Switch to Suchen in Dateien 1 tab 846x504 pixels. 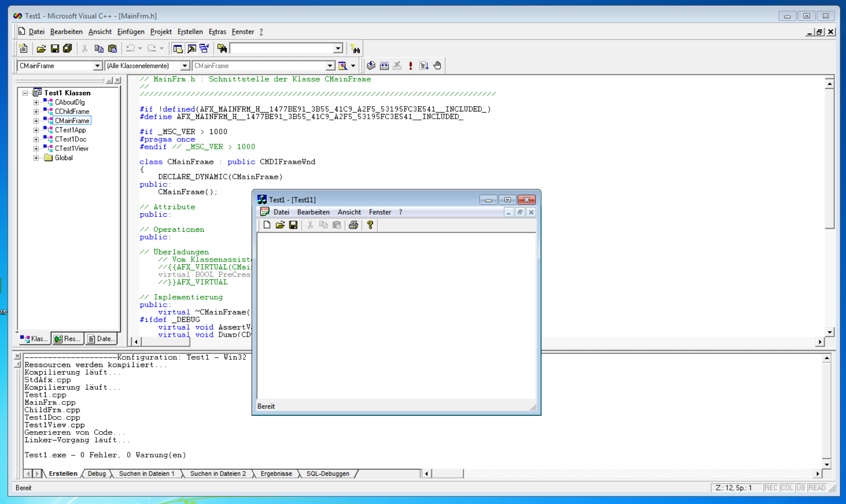coord(146,474)
